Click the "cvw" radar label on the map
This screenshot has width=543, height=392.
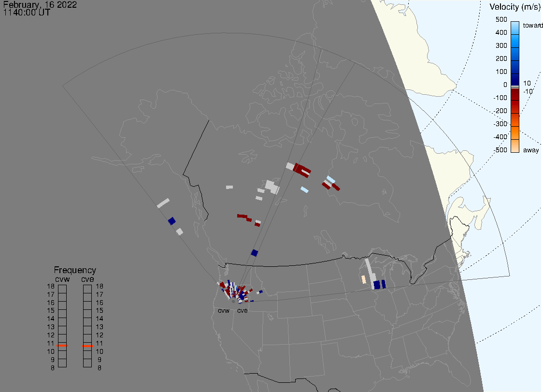click(224, 311)
